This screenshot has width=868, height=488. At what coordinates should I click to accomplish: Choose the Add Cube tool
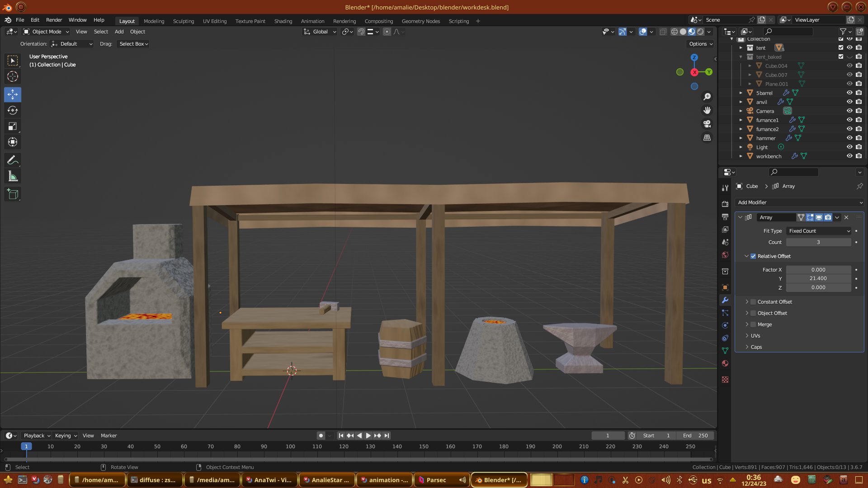(x=13, y=195)
